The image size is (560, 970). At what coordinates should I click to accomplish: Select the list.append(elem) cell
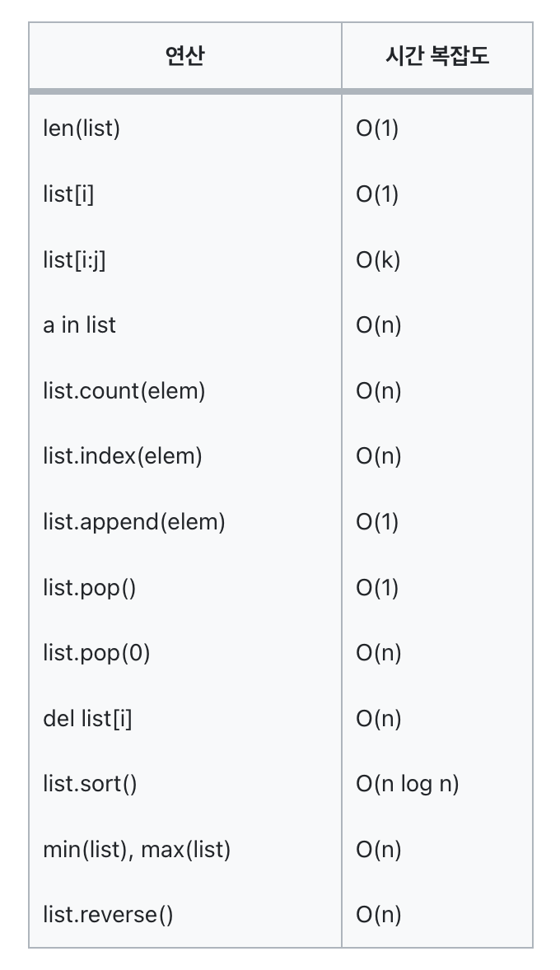click(185, 522)
